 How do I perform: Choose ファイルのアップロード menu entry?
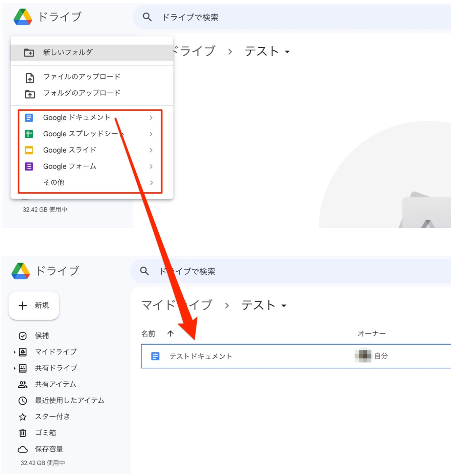click(82, 77)
